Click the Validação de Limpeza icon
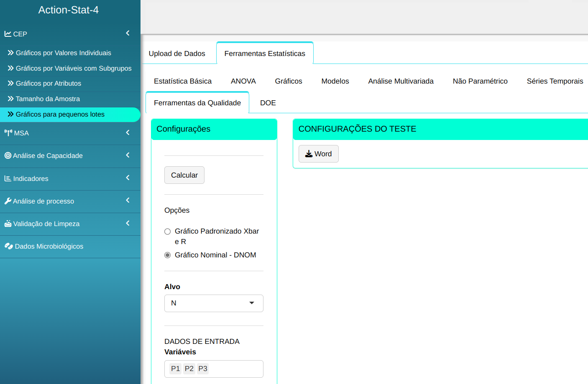The height and width of the screenshot is (384, 588). coord(8,224)
